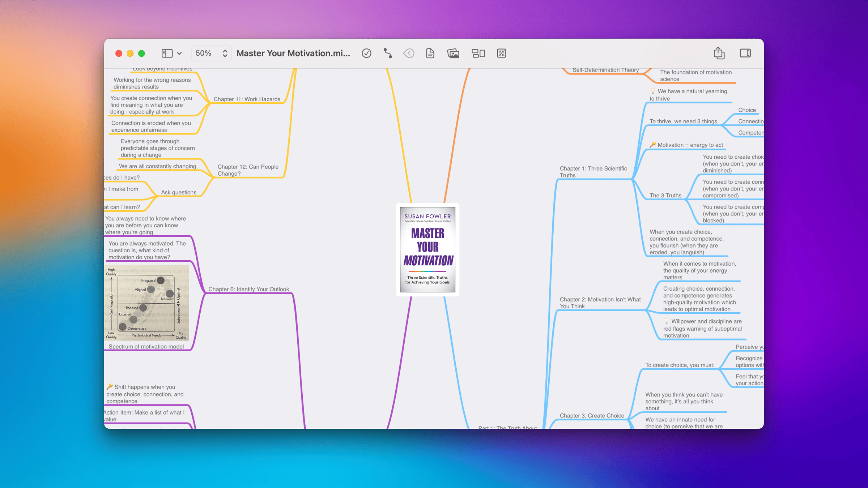
Task: Select the Choice node
Action: (747, 110)
